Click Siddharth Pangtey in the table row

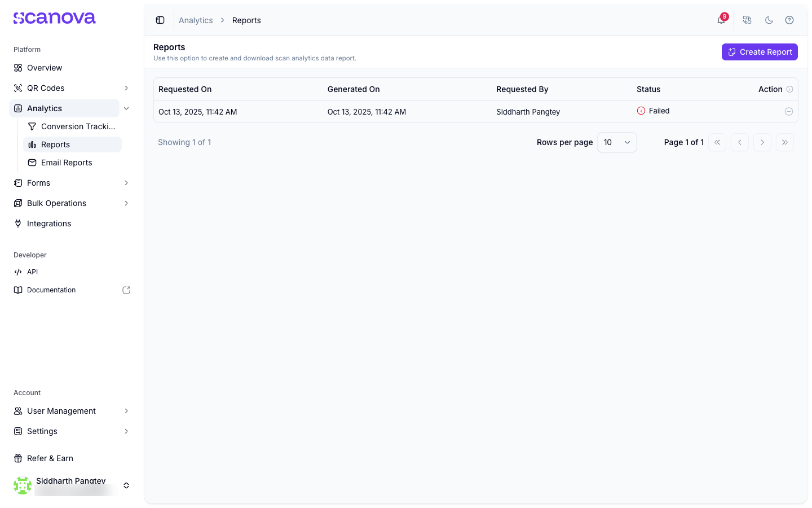[528, 112]
